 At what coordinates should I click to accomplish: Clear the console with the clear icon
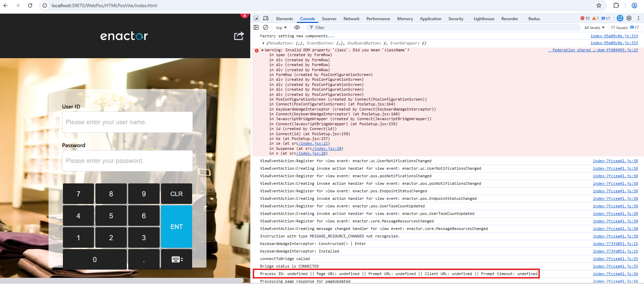(266, 27)
